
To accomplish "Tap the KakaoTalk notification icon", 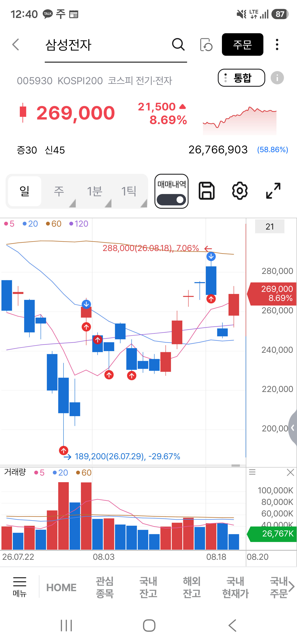I will coord(47,14).
